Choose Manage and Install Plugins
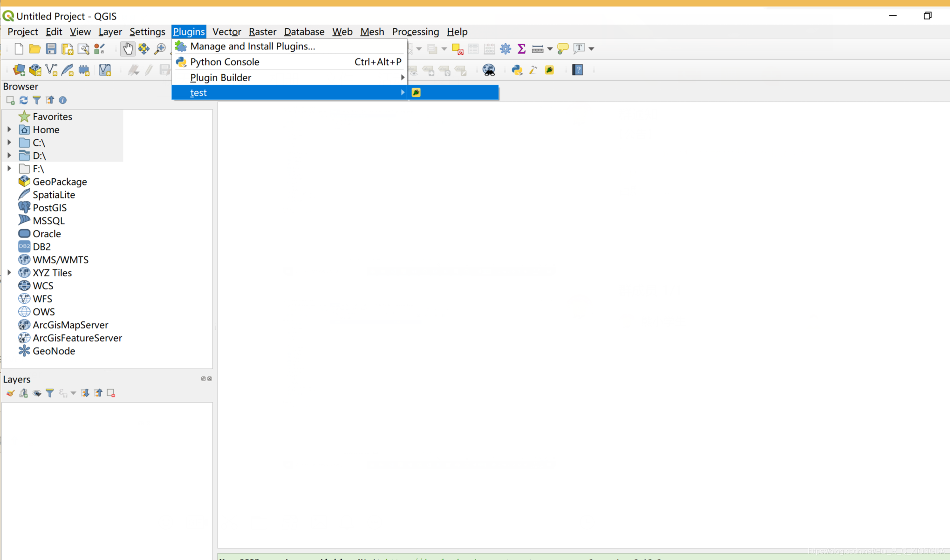Viewport: 950px width, 560px height. coord(289,46)
